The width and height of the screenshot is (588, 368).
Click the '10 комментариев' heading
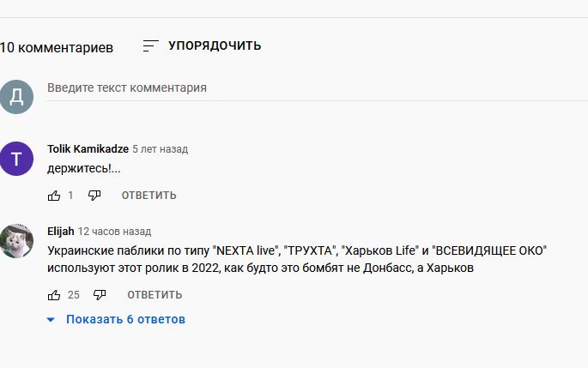tap(57, 48)
